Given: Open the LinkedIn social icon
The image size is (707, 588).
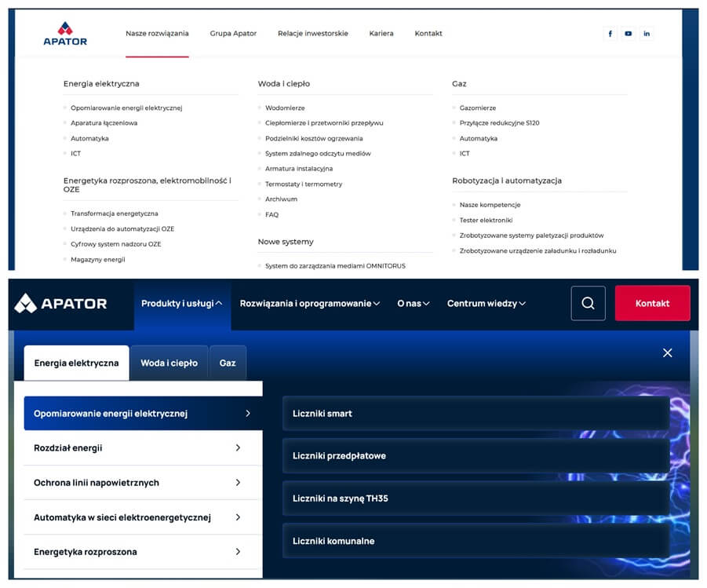Looking at the screenshot, I should (x=647, y=34).
